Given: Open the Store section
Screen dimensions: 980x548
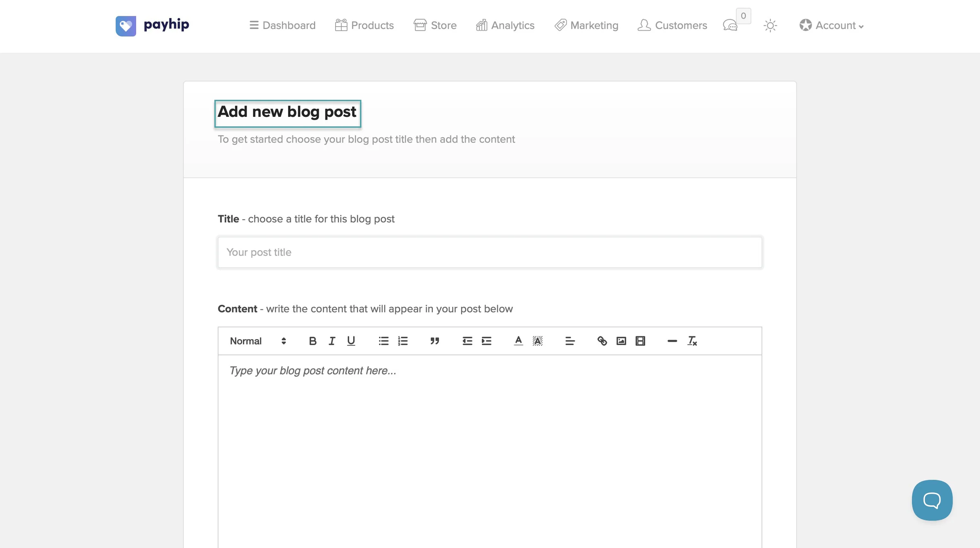Looking at the screenshot, I should click(x=435, y=25).
